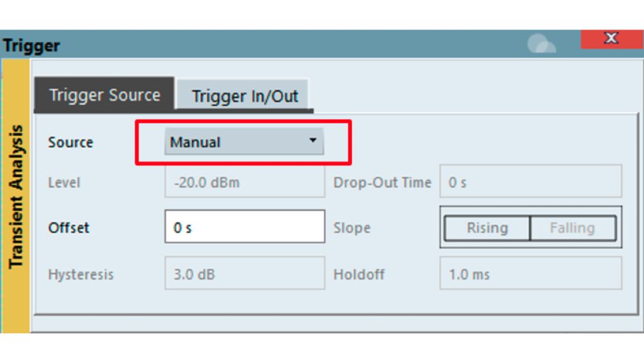Select the Trigger Source tab
The height and width of the screenshot is (362, 644).
tap(104, 95)
